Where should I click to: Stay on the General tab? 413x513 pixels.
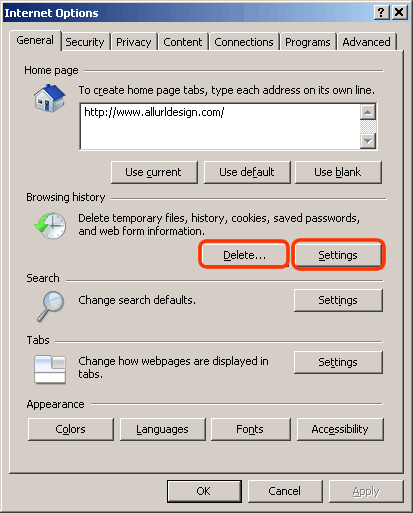35,41
